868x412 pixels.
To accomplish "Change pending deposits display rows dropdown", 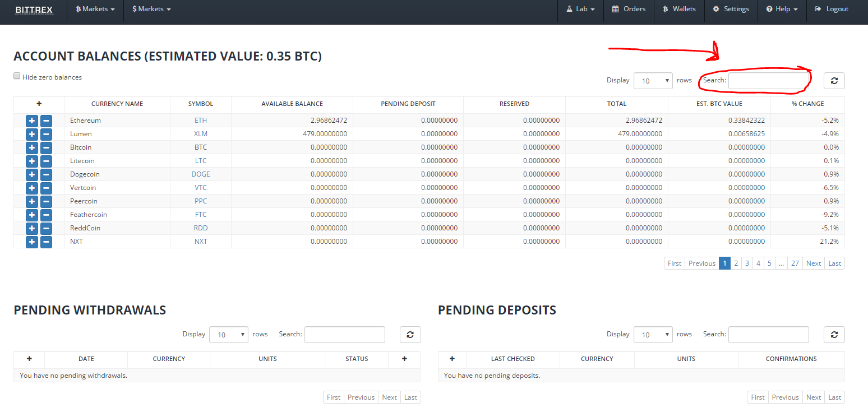I will [x=653, y=335].
